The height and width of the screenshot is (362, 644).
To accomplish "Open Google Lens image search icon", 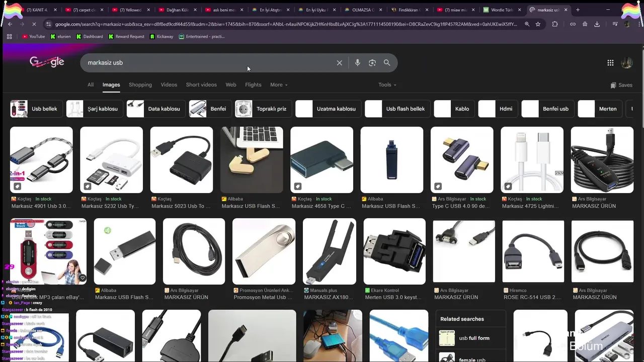I will click(x=372, y=63).
